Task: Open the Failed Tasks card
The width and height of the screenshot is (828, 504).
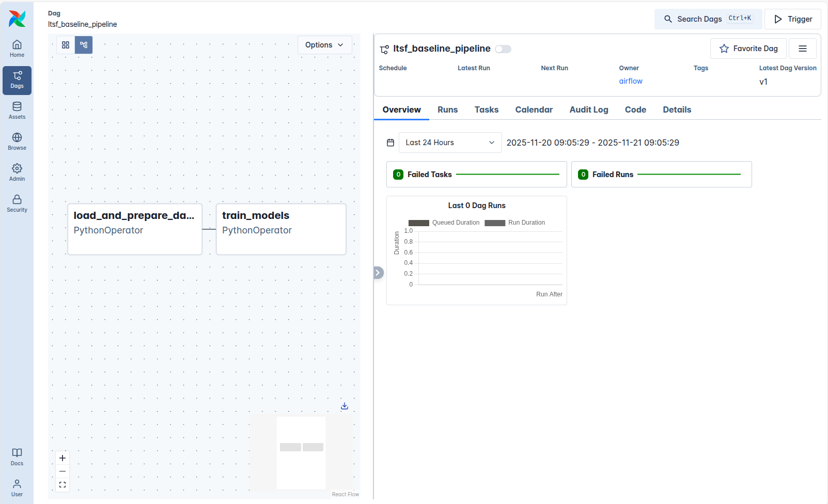Action: click(477, 175)
